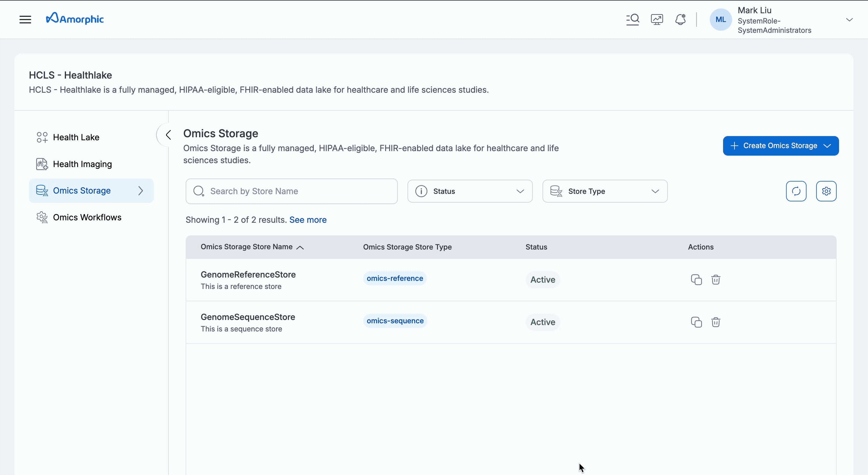Screen dimensions: 868x475
Task: Open the monitoring dashboard icon
Action: coord(657,19)
